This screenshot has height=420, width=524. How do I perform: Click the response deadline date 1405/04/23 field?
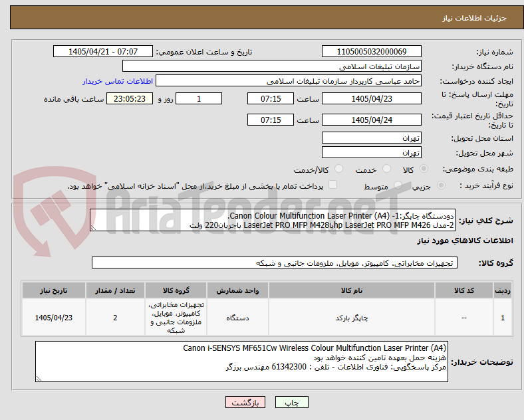click(371, 98)
